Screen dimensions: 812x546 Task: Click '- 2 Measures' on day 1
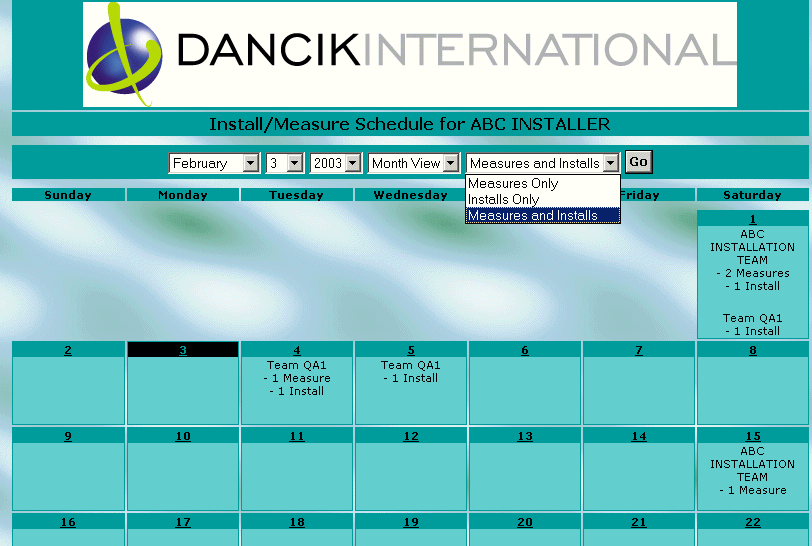click(x=752, y=273)
